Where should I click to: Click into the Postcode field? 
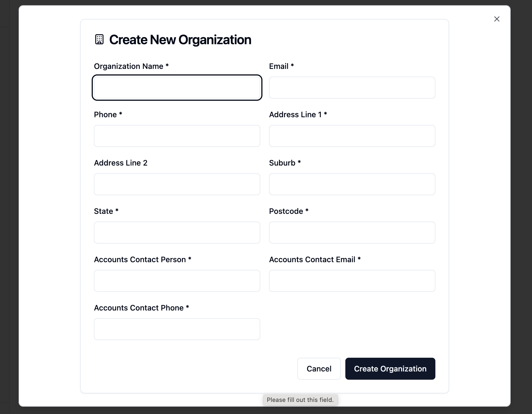pyautogui.click(x=352, y=233)
